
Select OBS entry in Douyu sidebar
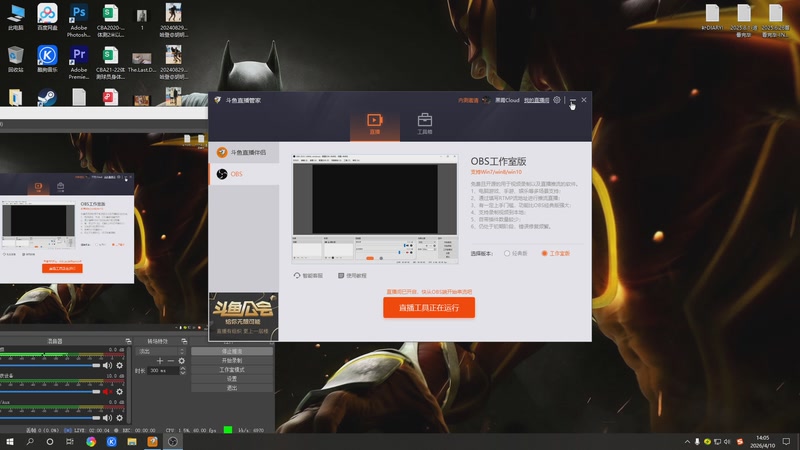(x=244, y=174)
